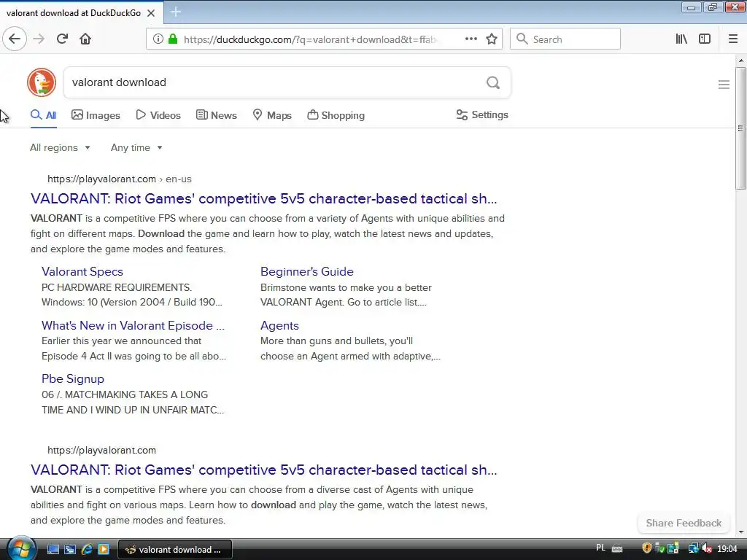Launch Windows Media Player from taskbar
The image size is (747, 560).
click(104, 550)
